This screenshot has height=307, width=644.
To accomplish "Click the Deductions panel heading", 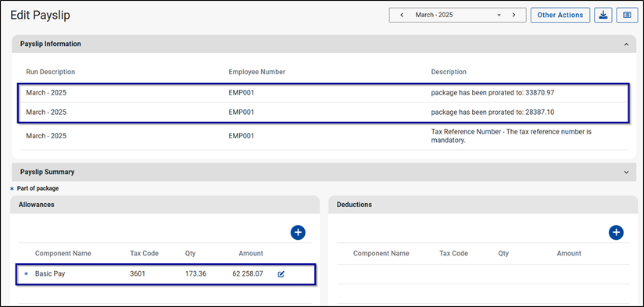I will [354, 205].
